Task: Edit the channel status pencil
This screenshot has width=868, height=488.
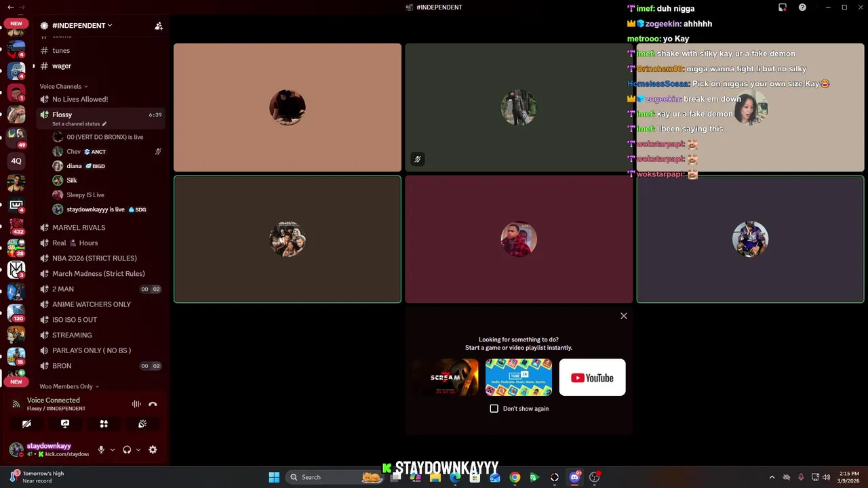Action: click(104, 124)
